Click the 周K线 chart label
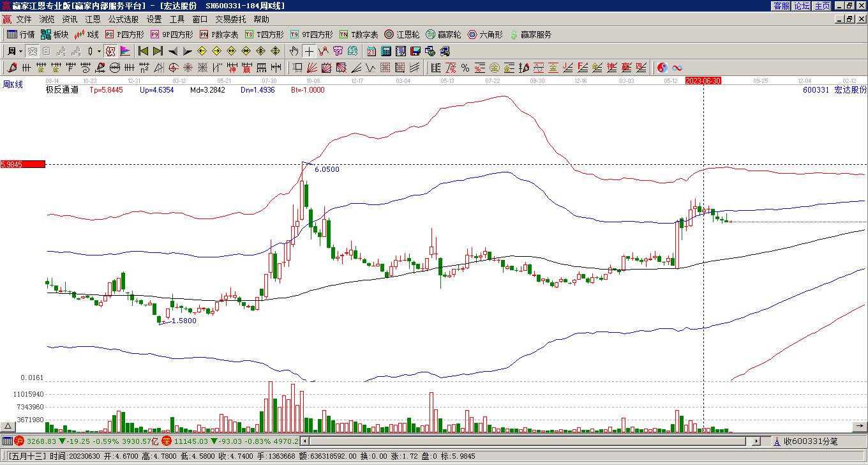 (x=13, y=84)
